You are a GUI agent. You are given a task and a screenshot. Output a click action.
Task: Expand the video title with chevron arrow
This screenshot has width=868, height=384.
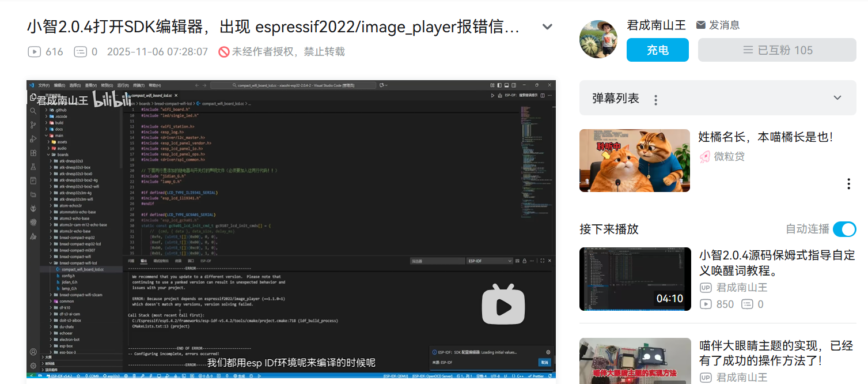pyautogui.click(x=547, y=27)
